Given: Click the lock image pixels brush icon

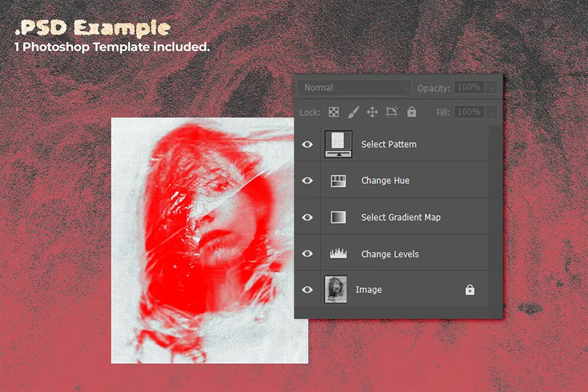Looking at the screenshot, I should [x=353, y=112].
